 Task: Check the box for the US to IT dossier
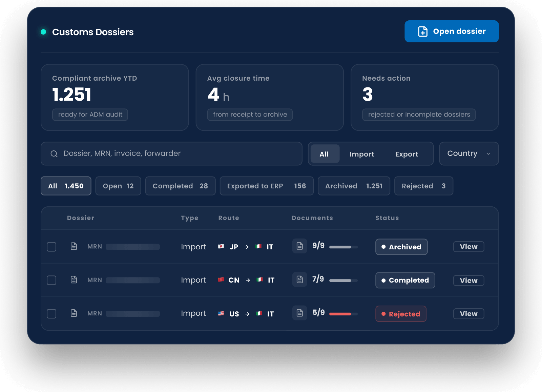(x=51, y=314)
